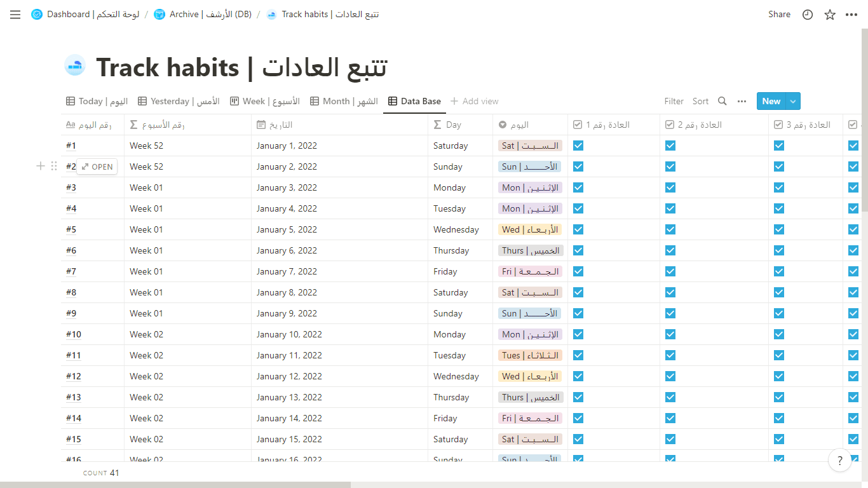Uncheck العادة رقم 1 for January 1, 2022

578,146
